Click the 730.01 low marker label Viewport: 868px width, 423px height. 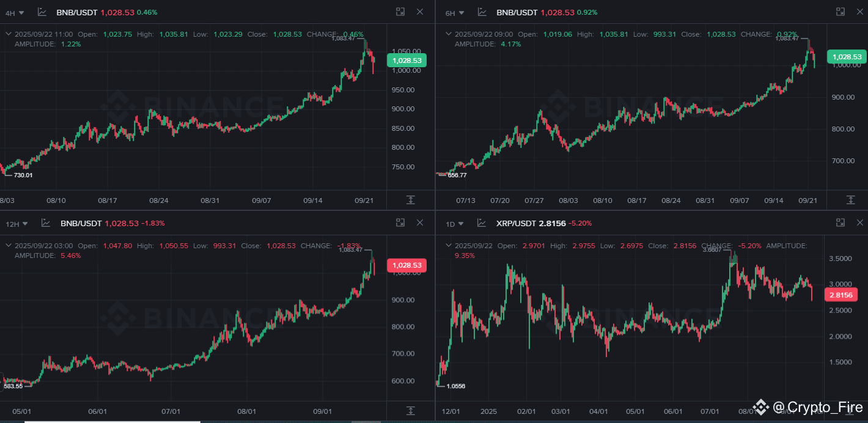[x=23, y=175]
